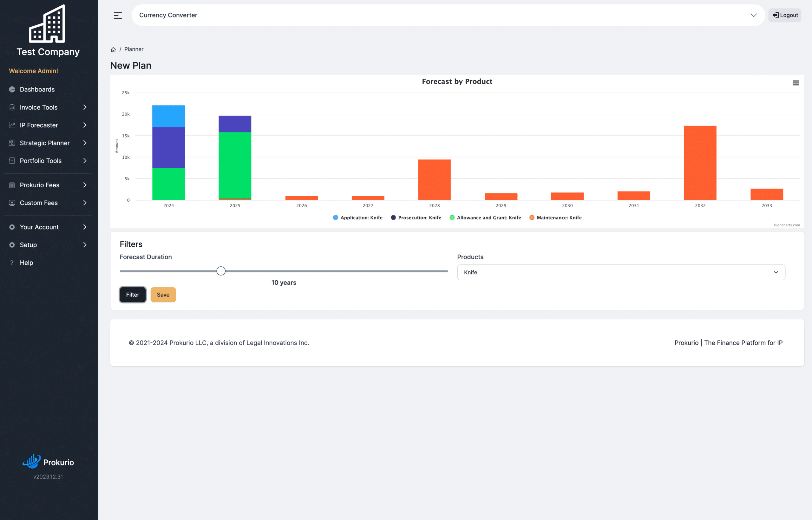The width and height of the screenshot is (812, 520).
Task: Click the Test Company building logo
Action: coord(47,23)
